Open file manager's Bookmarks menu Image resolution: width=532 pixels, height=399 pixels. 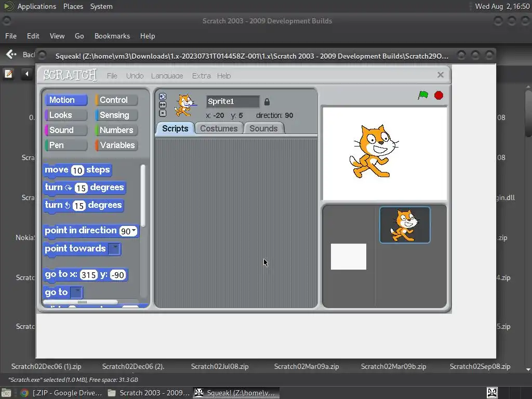click(112, 36)
